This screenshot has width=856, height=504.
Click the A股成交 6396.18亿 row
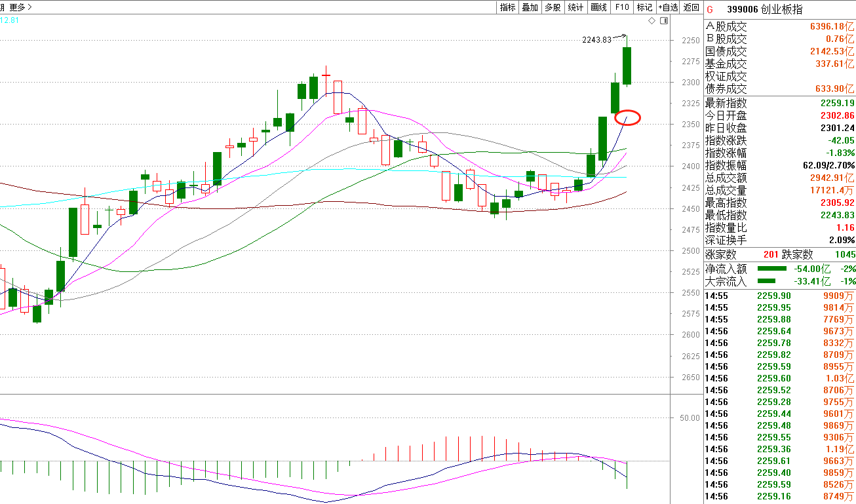pyautogui.click(x=780, y=27)
